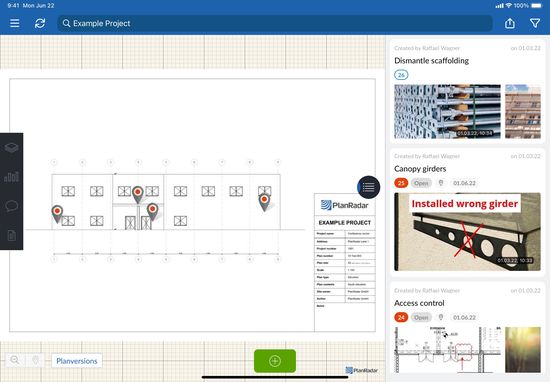The width and height of the screenshot is (550, 382).
Task: Open the comments speech bubble icon
Action: (12, 206)
